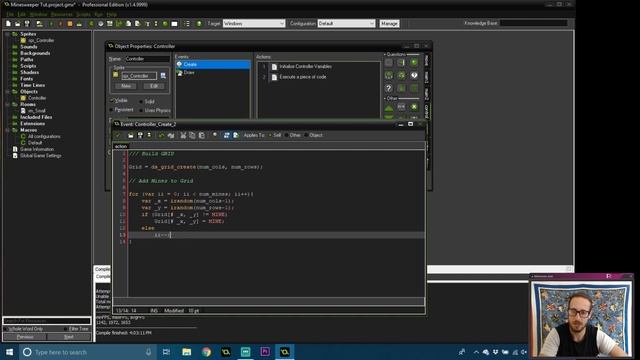
Task: Toggle the Uses Physics checkbox
Action: click(x=141, y=111)
